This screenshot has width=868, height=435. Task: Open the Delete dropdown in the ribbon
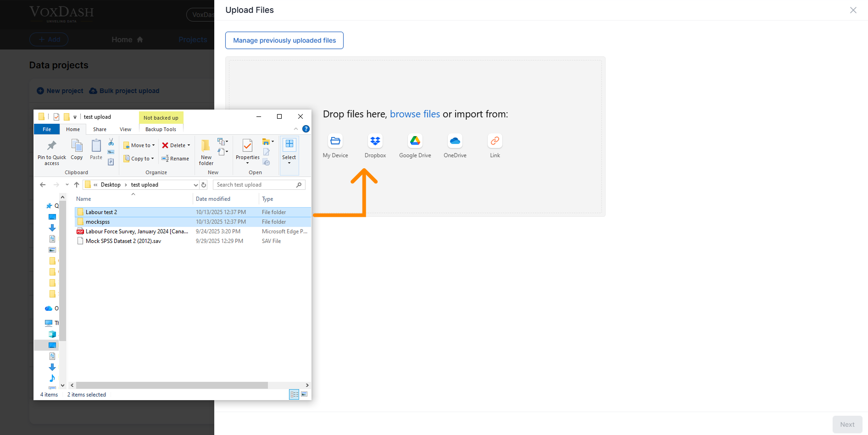click(176, 145)
